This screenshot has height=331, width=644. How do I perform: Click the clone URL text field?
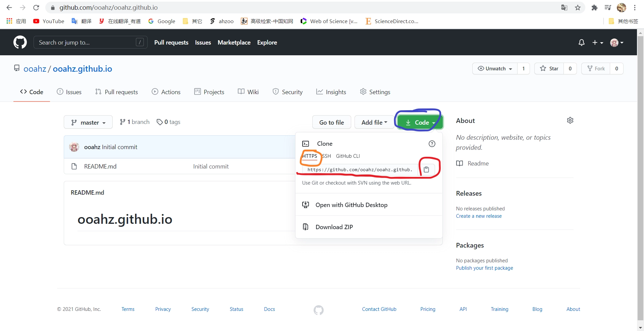(360, 170)
